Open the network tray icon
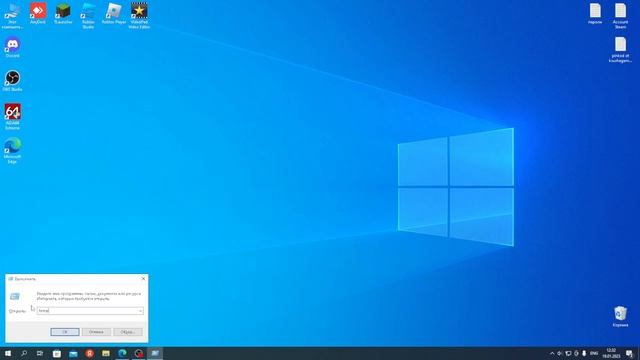 pos(568,353)
